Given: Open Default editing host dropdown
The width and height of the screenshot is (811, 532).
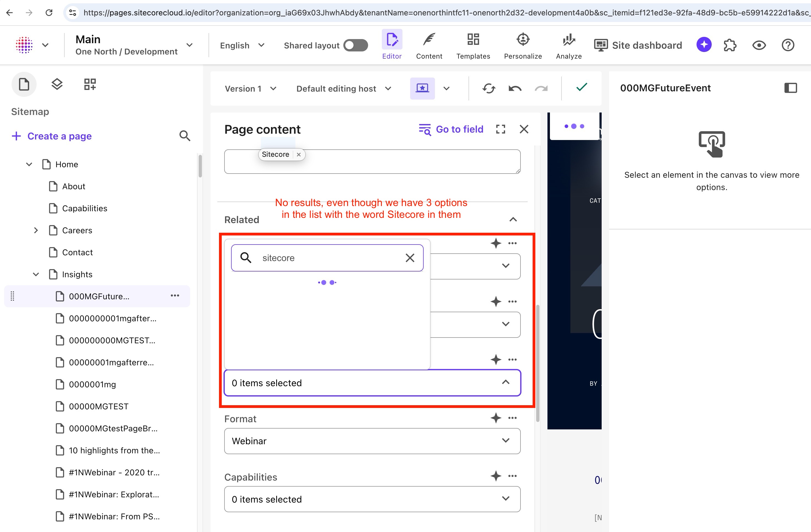Looking at the screenshot, I should pos(344,89).
